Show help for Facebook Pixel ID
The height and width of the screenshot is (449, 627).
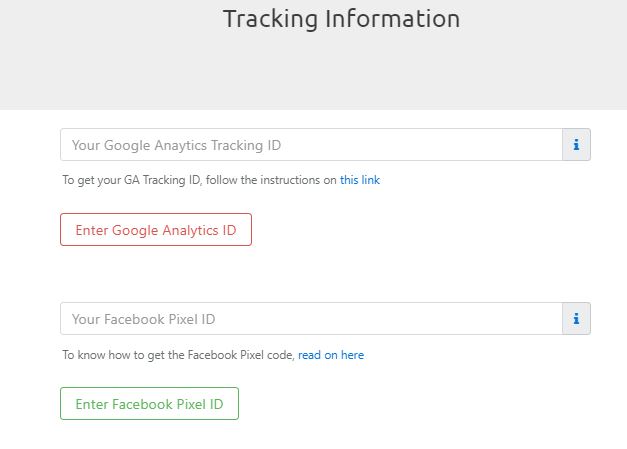(576, 319)
